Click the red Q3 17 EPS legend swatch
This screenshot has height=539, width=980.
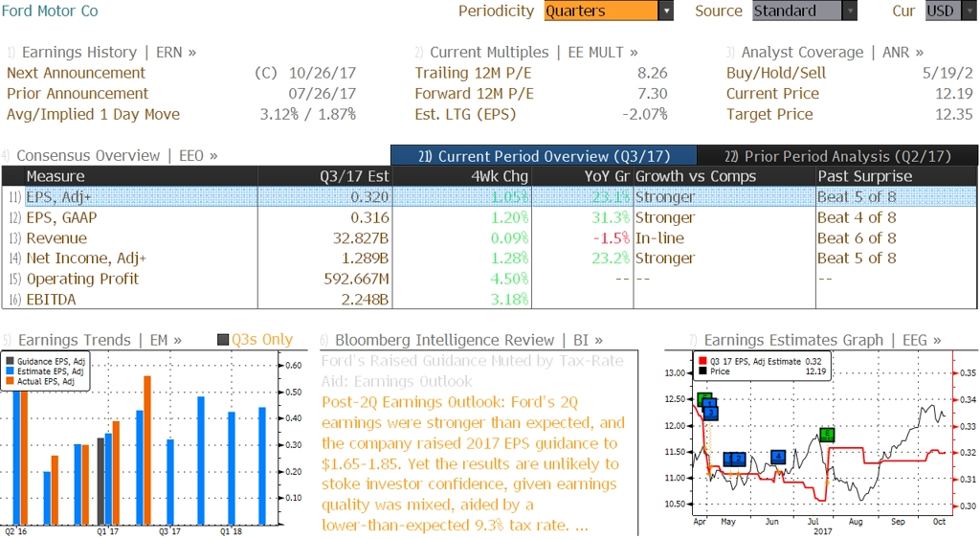point(702,362)
